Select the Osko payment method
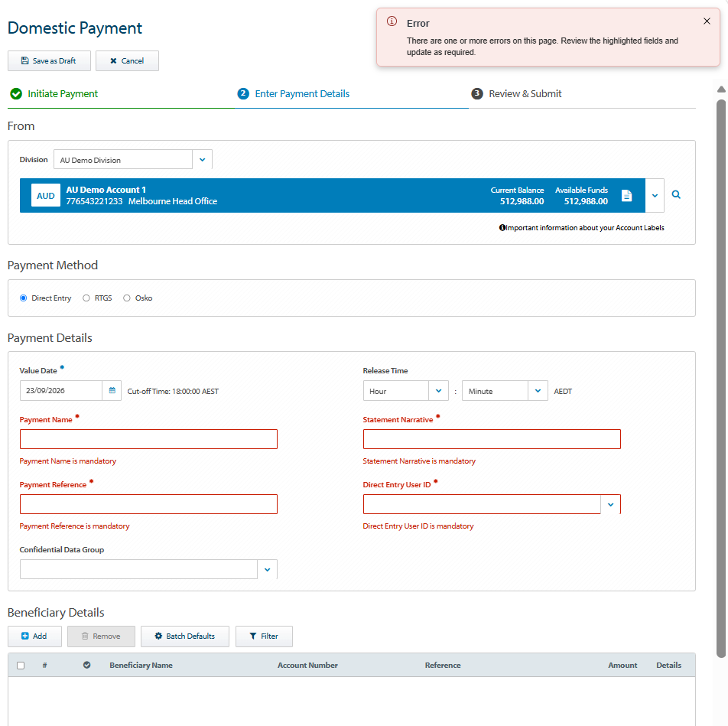Image resolution: width=728 pixels, height=726 pixels. point(127,298)
